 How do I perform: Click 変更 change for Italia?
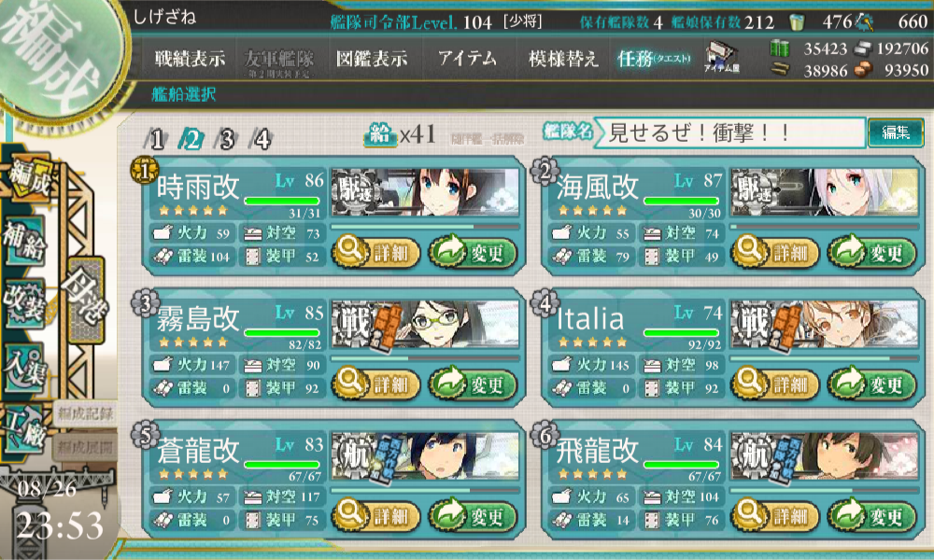(x=872, y=385)
